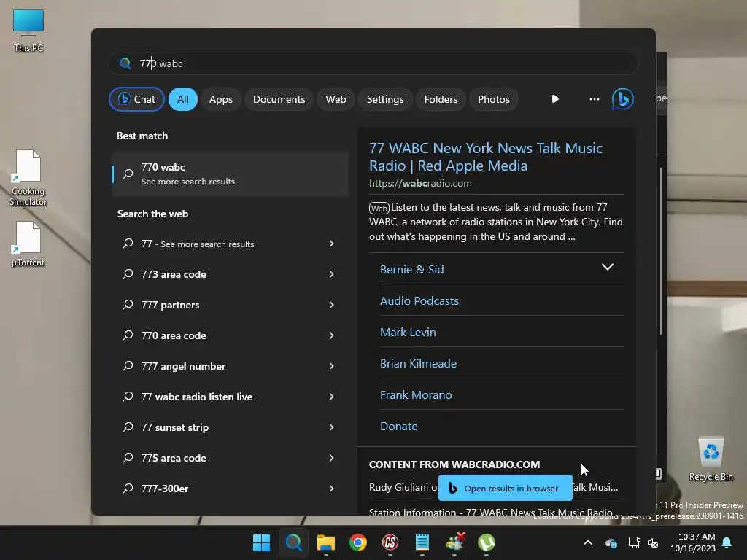Open the three-dots more options menu
This screenshot has height=560, width=747.
[x=594, y=99]
